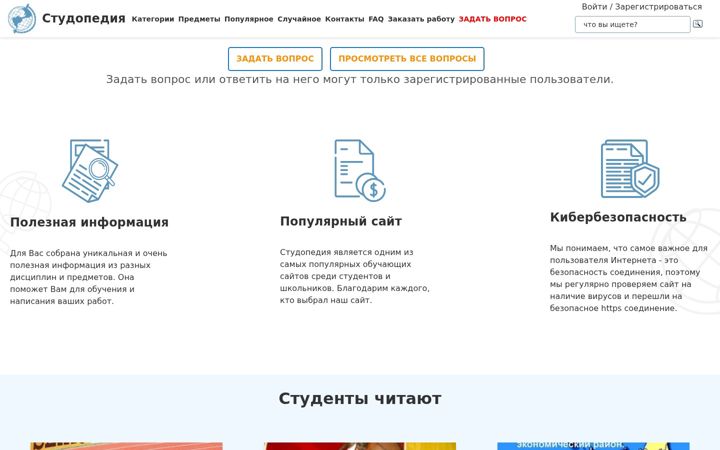Select Заказать работу in navigation

(421, 19)
